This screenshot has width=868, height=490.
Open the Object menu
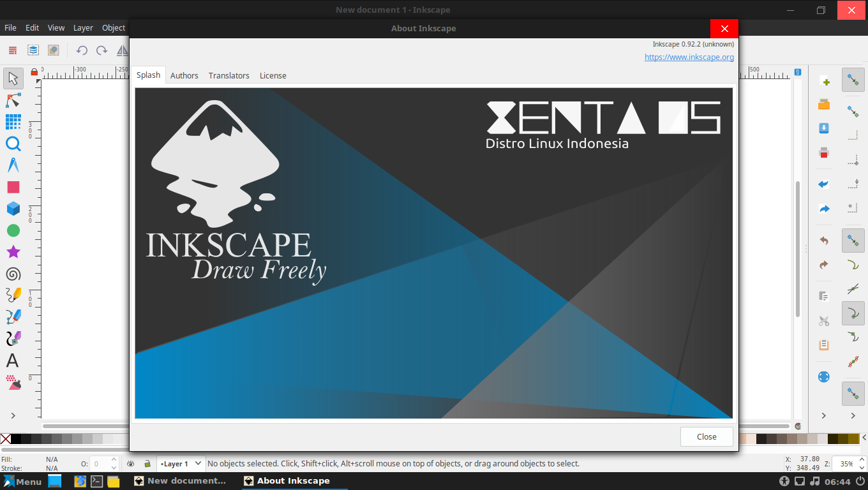(x=114, y=27)
